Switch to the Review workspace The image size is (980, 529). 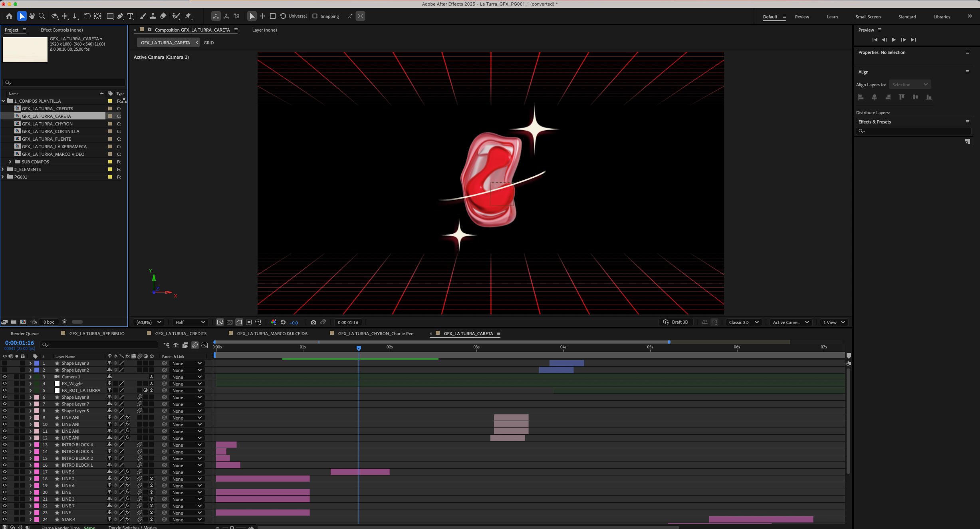pos(801,17)
